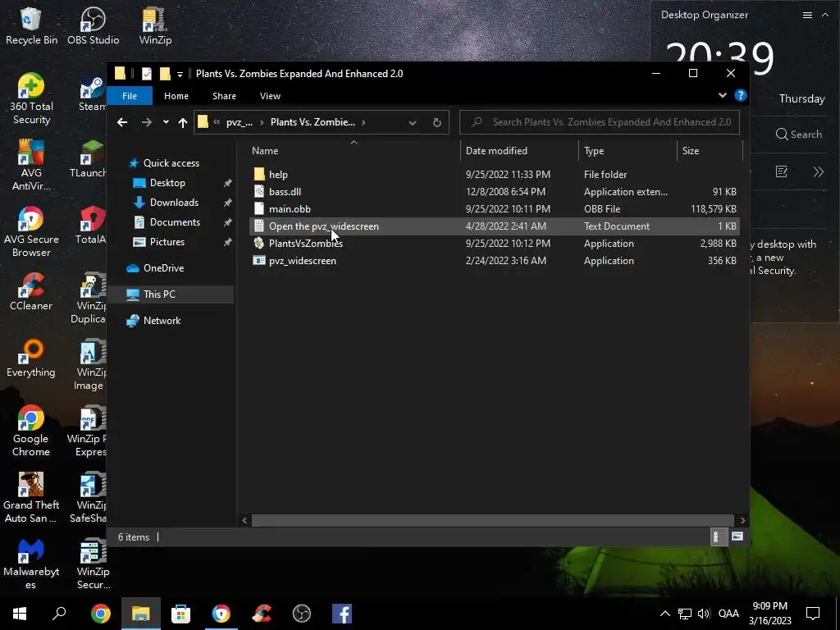
Task: Open Documents in navigation pane
Action: [x=175, y=221]
